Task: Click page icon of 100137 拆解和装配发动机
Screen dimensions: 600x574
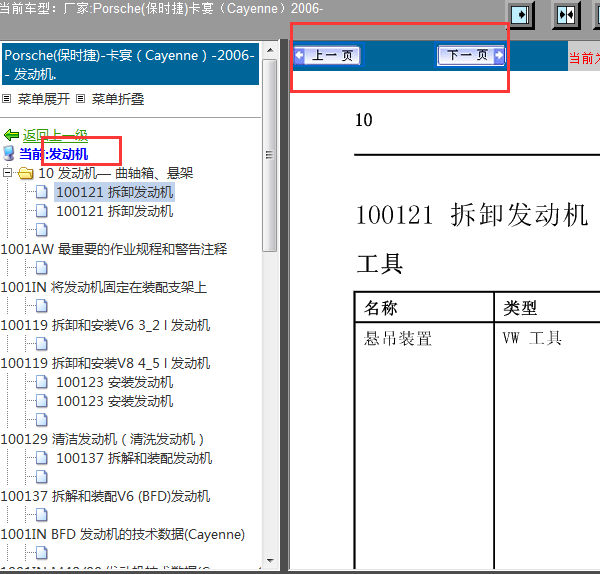Action: pos(42,458)
